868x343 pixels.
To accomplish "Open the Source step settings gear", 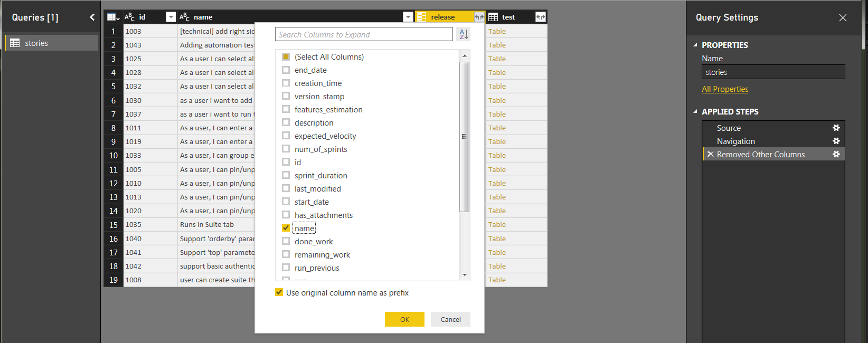I will tap(836, 128).
